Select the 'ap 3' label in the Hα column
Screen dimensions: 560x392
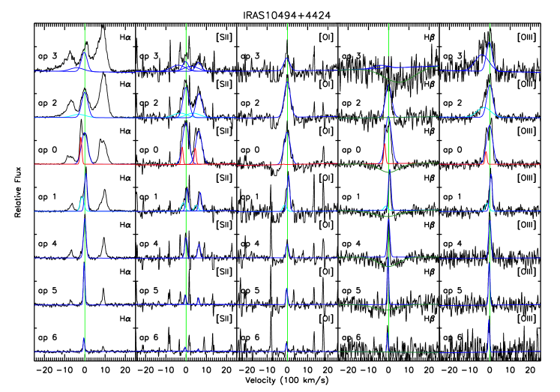point(47,56)
